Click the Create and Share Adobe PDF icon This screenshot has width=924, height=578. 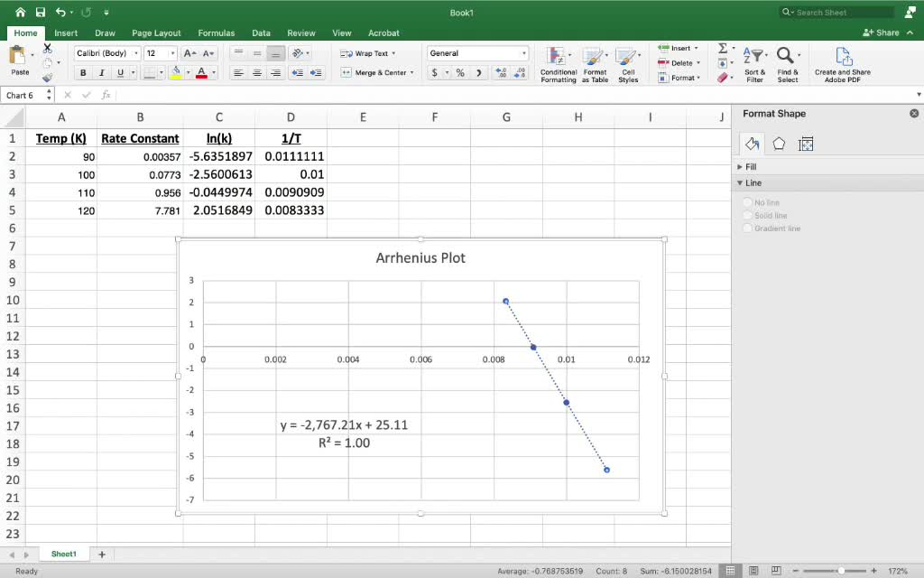843,61
